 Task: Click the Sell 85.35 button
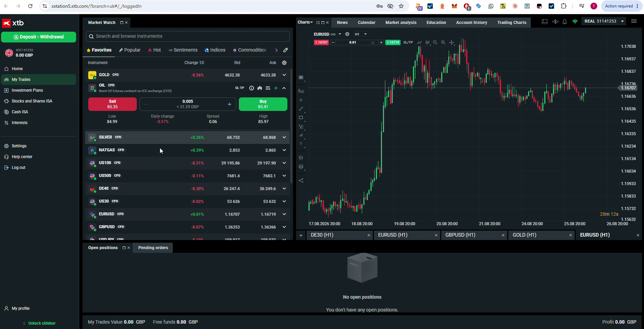pyautogui.click(x=112, y=104)
